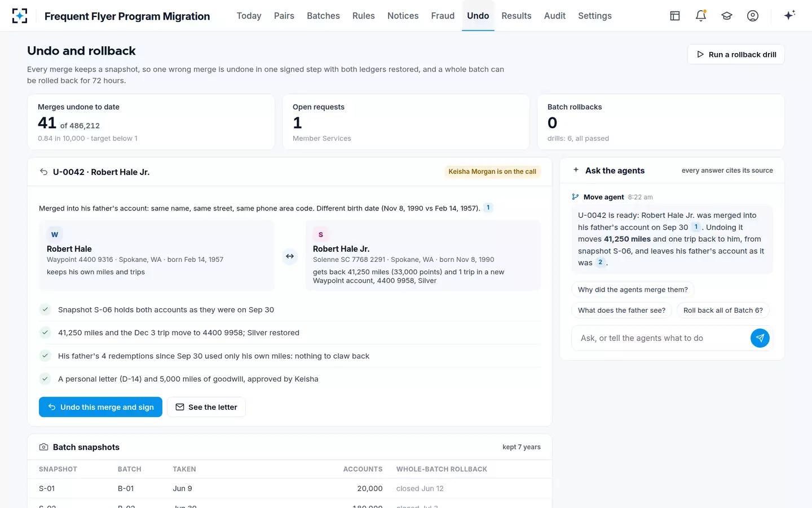Click the undo arrow beside U-0042
812x508 pixels.
pos(43,172)
